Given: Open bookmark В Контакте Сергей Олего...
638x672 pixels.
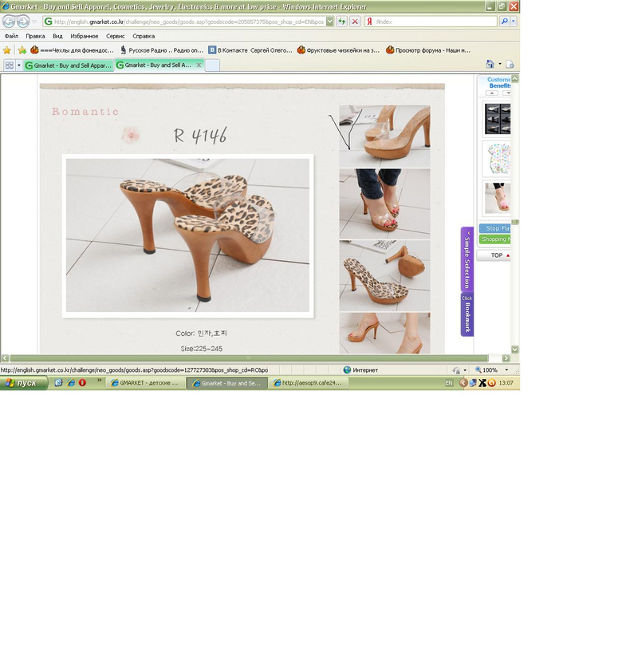Looking at the screenshot, I should 250,50.
